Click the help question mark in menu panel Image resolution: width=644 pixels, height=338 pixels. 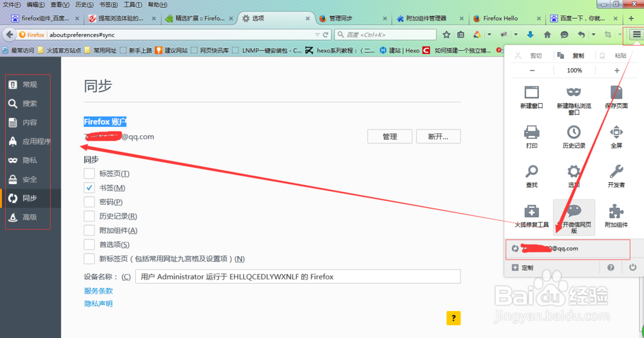tap(611, 267)
